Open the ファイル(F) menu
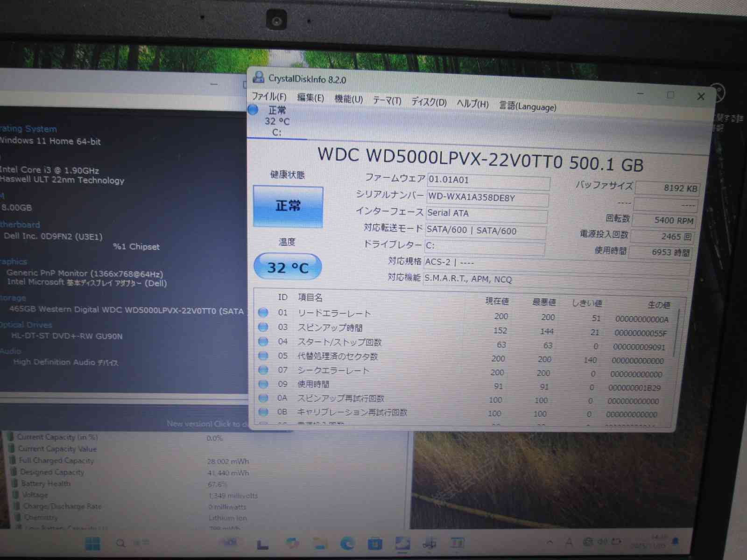Image resolution: width=747 pixels, height=560 pixels. 269,97
